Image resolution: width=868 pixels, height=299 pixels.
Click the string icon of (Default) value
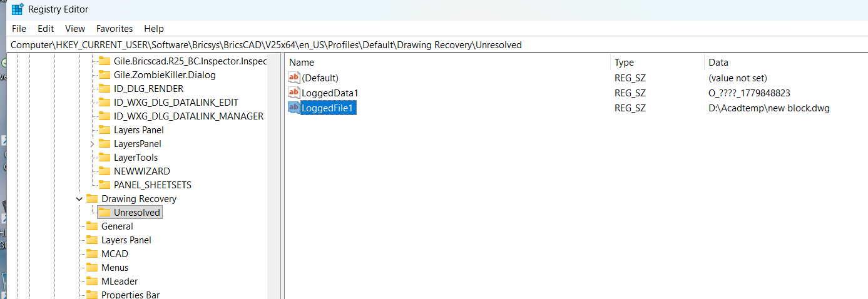294,78
